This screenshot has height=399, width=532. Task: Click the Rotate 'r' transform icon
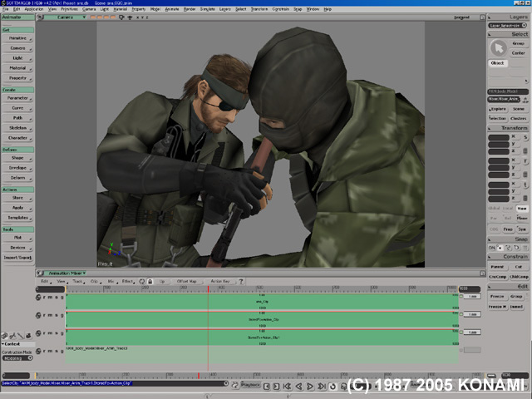[x=525, y=161]
